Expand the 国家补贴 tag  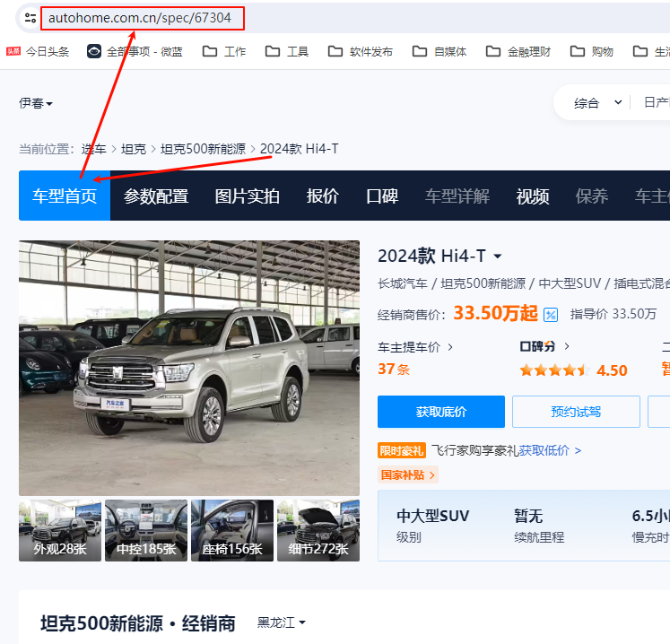[x=407, y=474]
